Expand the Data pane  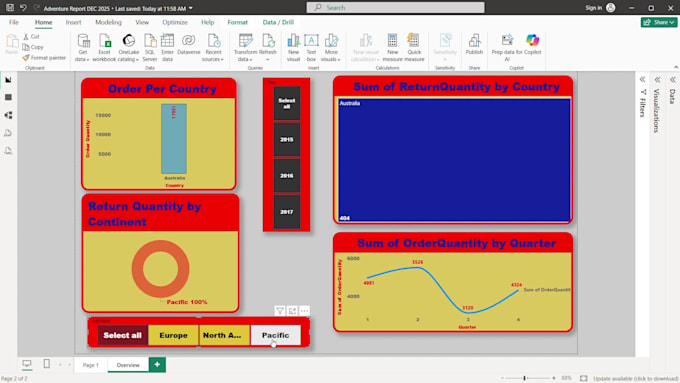(x=673, y=80)
